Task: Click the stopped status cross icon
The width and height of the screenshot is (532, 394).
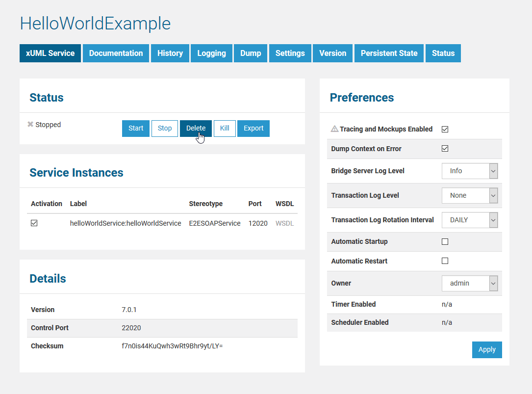Action: [x=30, y=124]
